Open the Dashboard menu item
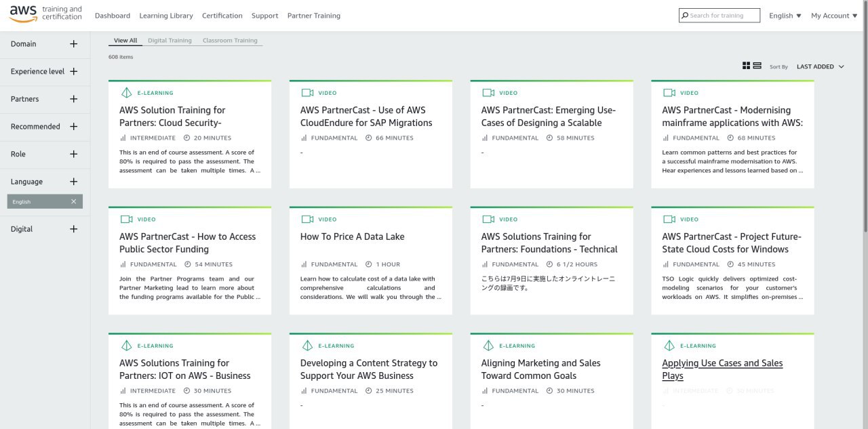The width and height of the screenshot is (868, 429). [x=113, y=16]
